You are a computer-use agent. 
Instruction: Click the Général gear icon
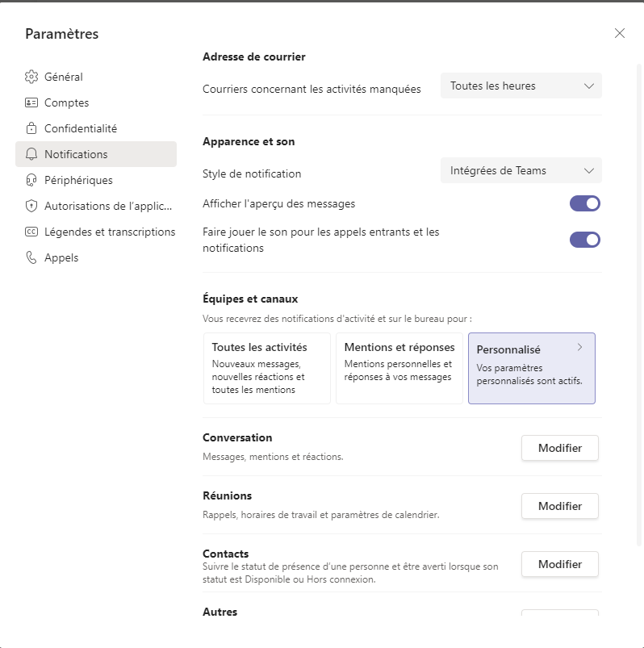point(31,77)
